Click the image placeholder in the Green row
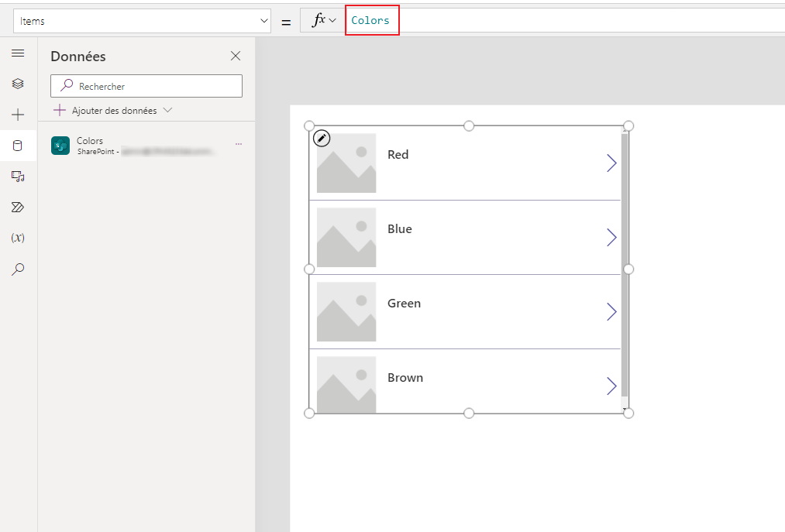The height and width of the screenshot is (532, 785). click(x=346, y=312)
